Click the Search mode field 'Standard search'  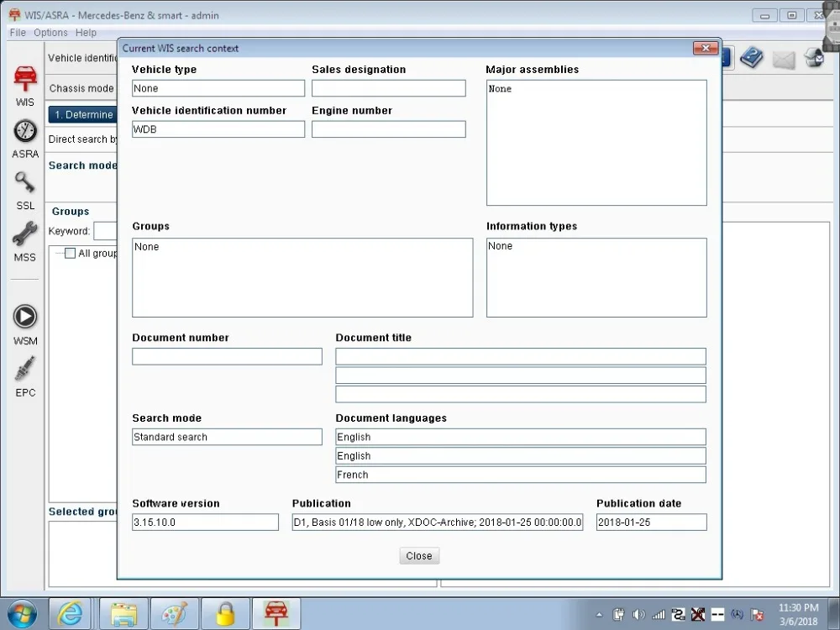pos(227,437)
